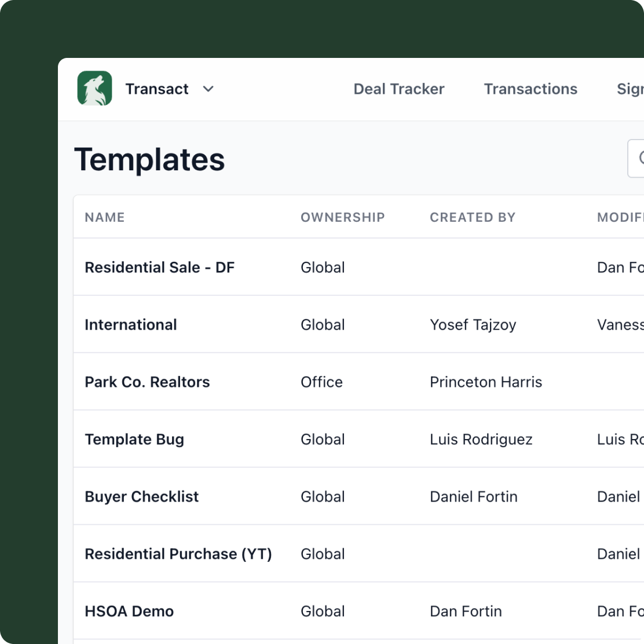This screenshot has height=644, width=644.
Task: Click the Templates page heading
Action: click(x=149, y=159)
